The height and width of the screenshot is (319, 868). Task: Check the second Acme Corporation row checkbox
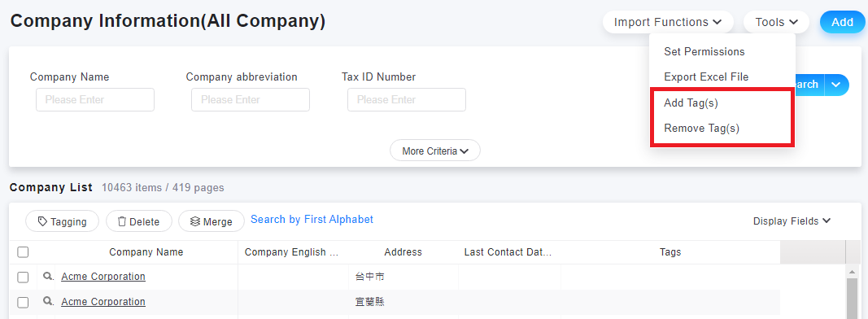pos(23,303)
